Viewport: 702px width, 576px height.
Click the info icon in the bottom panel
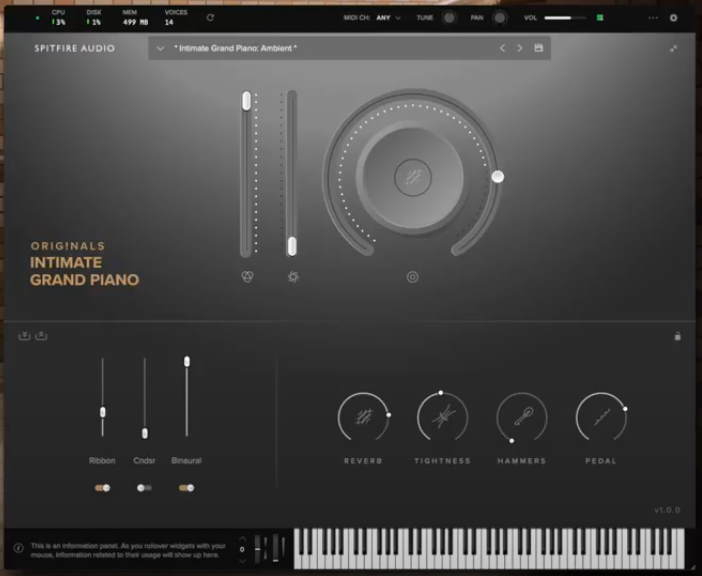click(x=18, y=548)
